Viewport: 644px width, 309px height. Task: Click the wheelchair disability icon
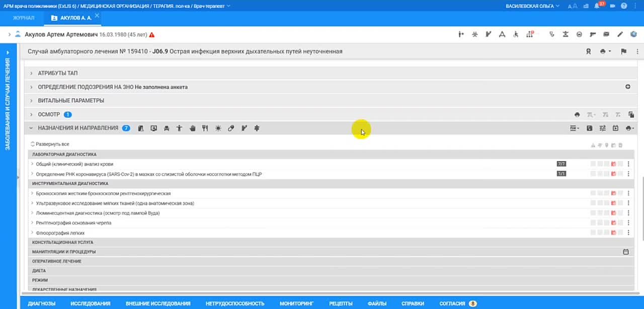(515, 35)
